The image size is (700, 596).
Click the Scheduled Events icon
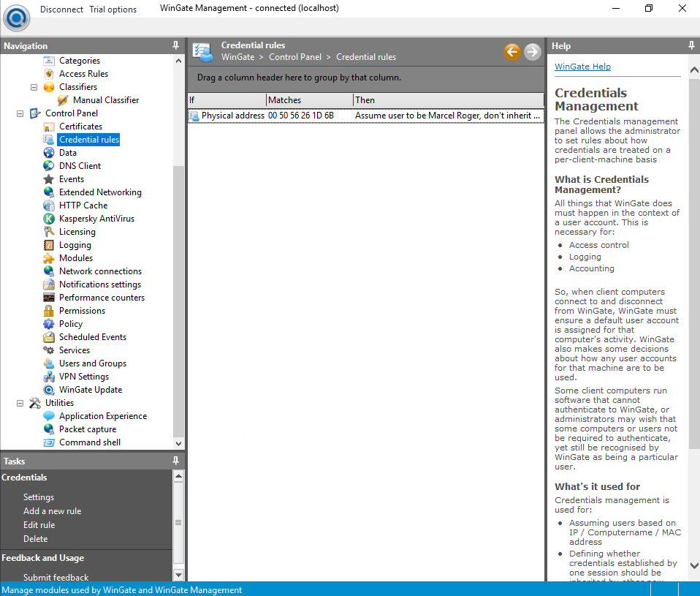[x=49, y=337]
